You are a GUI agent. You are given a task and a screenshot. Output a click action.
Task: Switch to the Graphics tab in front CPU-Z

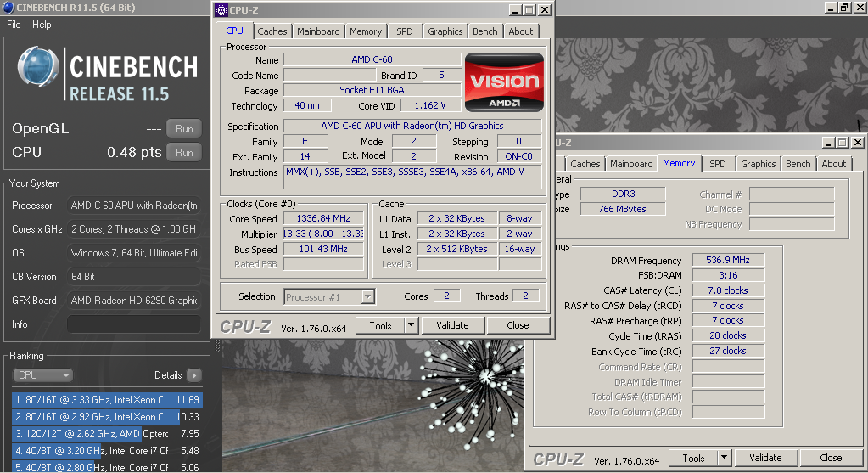(445, 31)
